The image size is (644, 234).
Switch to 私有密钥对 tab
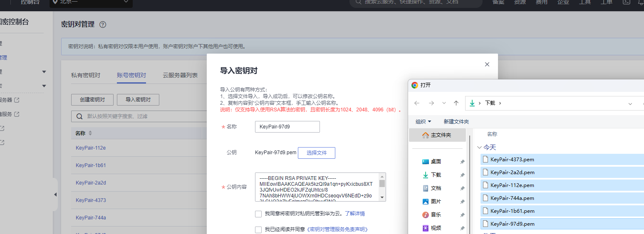click(86, 76)
